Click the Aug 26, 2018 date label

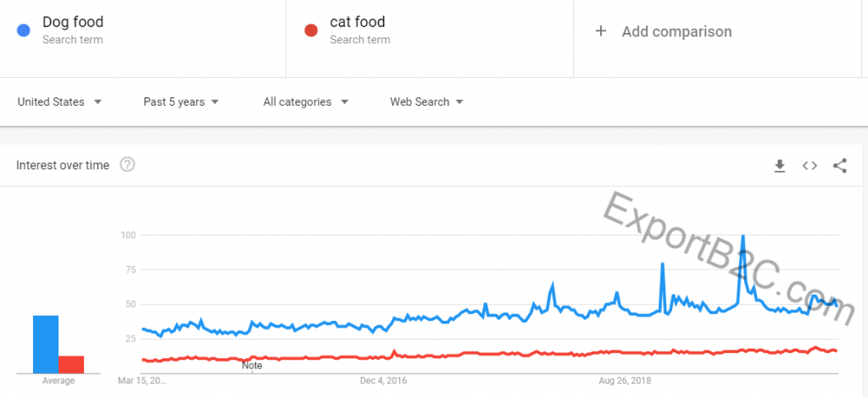(624, 380)
